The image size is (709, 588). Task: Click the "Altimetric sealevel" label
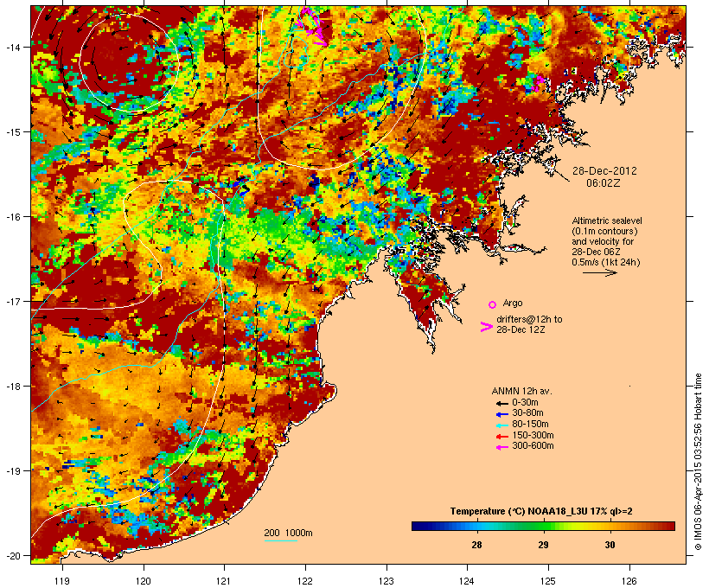pyautogui.click(x=607, y=220)
